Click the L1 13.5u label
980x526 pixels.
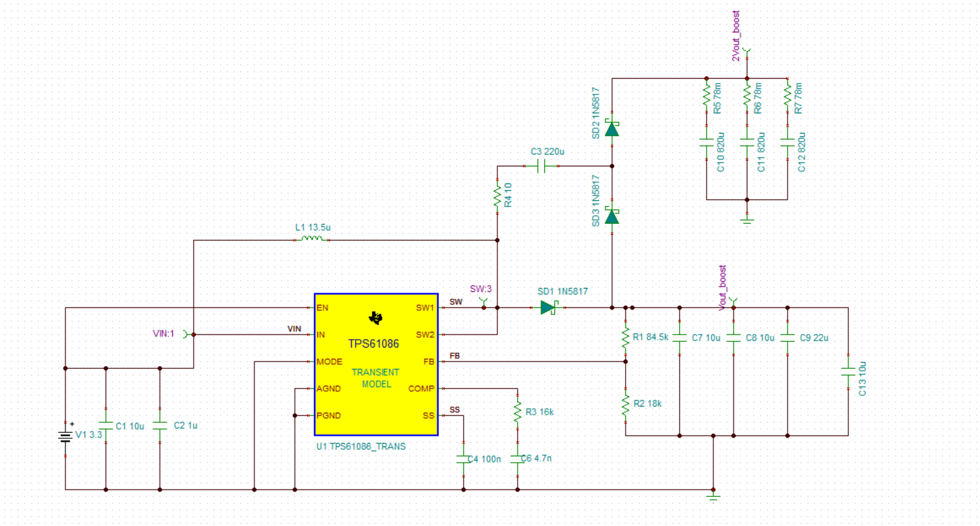tap(313, 228)
